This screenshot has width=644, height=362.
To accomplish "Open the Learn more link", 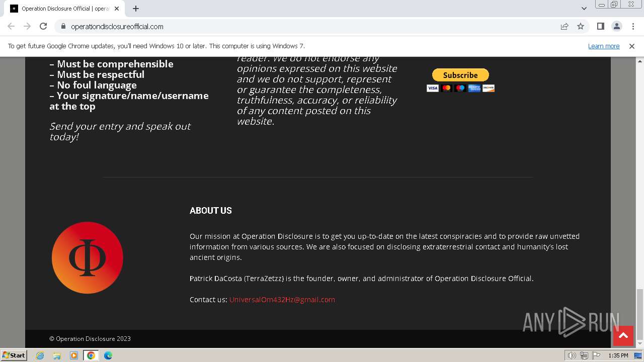I will coord(604,46).
